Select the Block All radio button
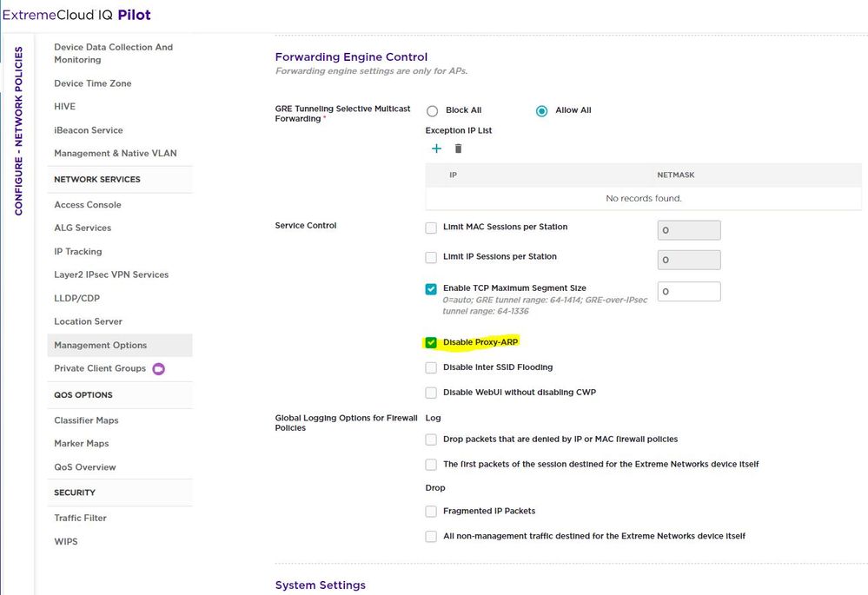The image size is (868, 595). (432, 111)
